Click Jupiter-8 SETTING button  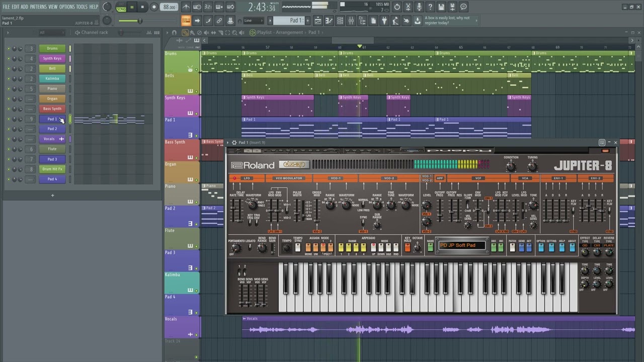coord(551,247)
